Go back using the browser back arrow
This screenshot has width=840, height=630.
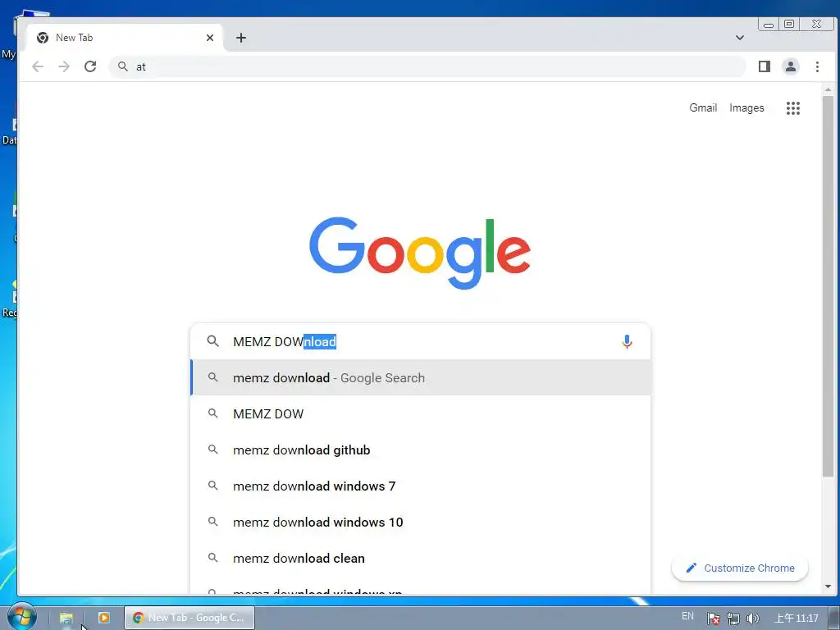click(x=38, y=66)
